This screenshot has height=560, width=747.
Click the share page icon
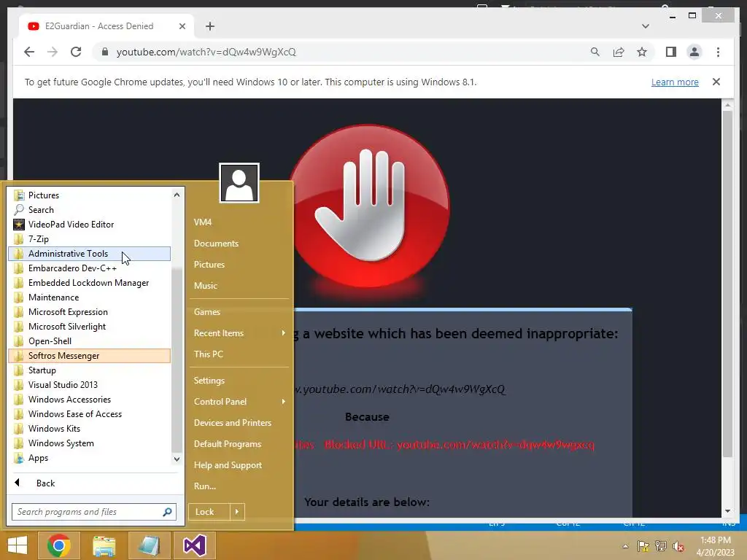click(619, 52)
